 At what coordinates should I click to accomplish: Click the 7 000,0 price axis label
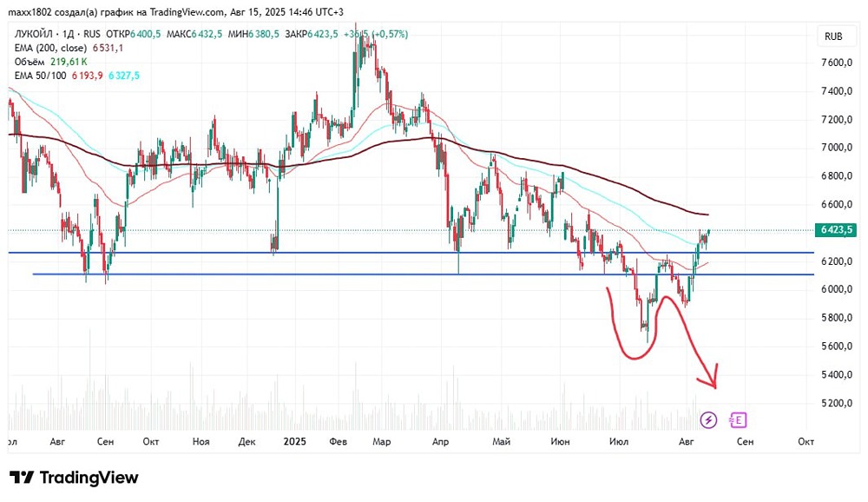click(837, 148)
